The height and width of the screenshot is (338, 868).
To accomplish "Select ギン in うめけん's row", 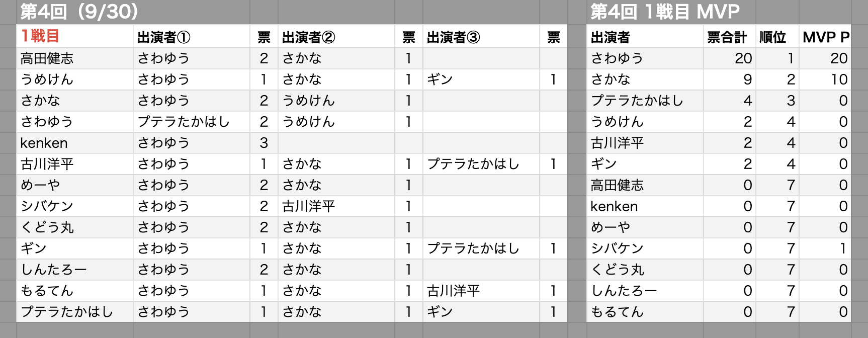I will click(440, 79).
